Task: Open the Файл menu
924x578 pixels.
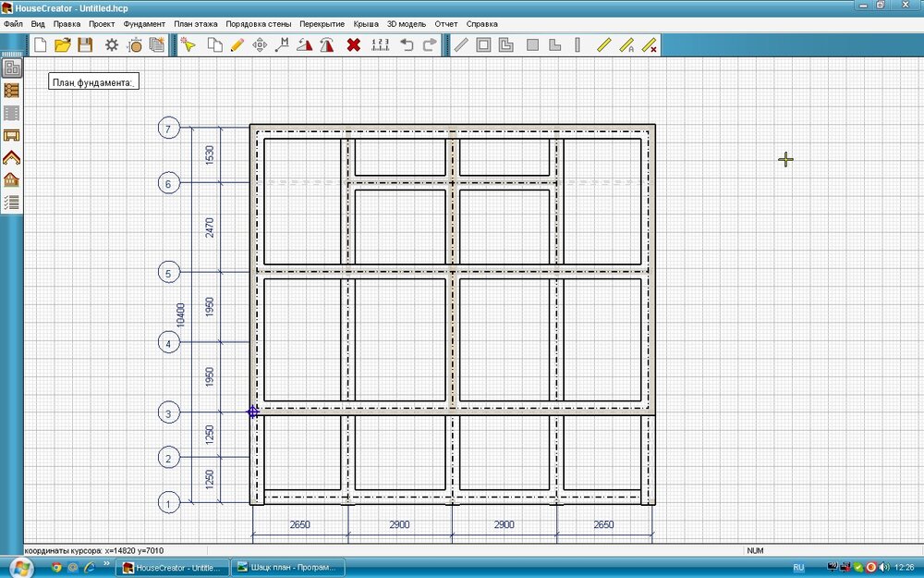Action: pyautogui.click(x=13, y=24)
